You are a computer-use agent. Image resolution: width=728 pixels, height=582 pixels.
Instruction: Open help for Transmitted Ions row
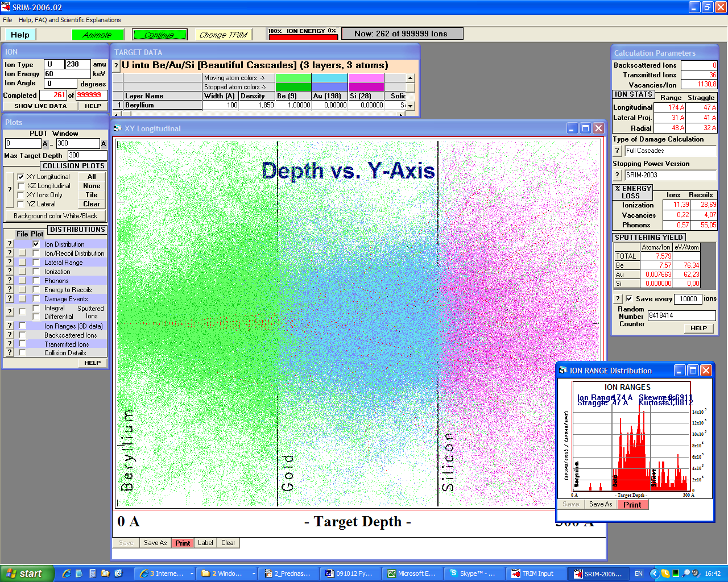9,344
